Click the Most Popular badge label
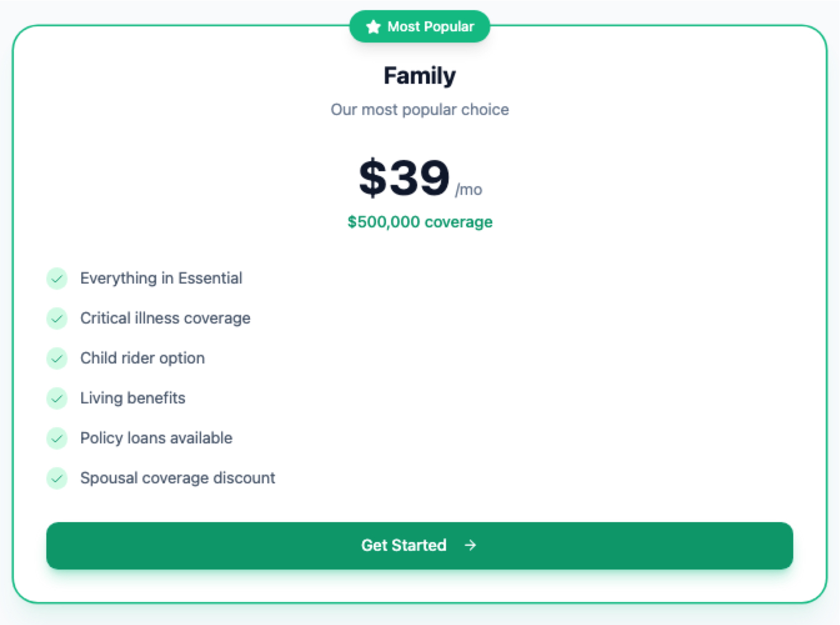 pos(430,27)
